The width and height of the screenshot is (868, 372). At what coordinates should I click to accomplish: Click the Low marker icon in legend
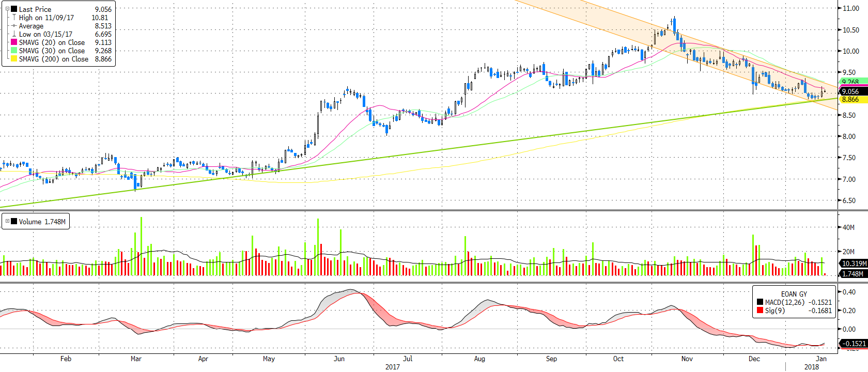(x=14, y=34)
